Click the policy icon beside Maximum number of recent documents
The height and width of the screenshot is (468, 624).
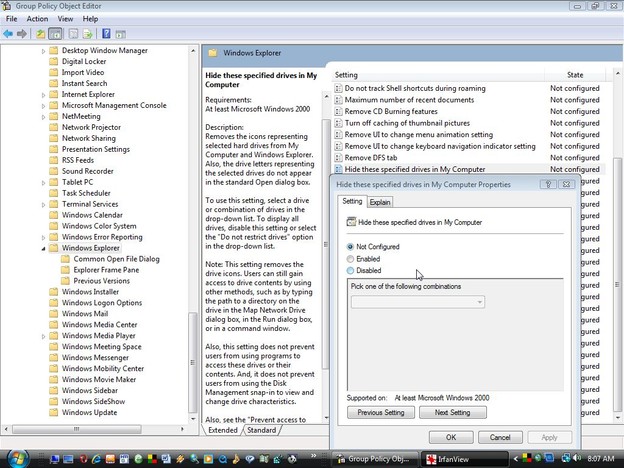click(x=338, y=100)
